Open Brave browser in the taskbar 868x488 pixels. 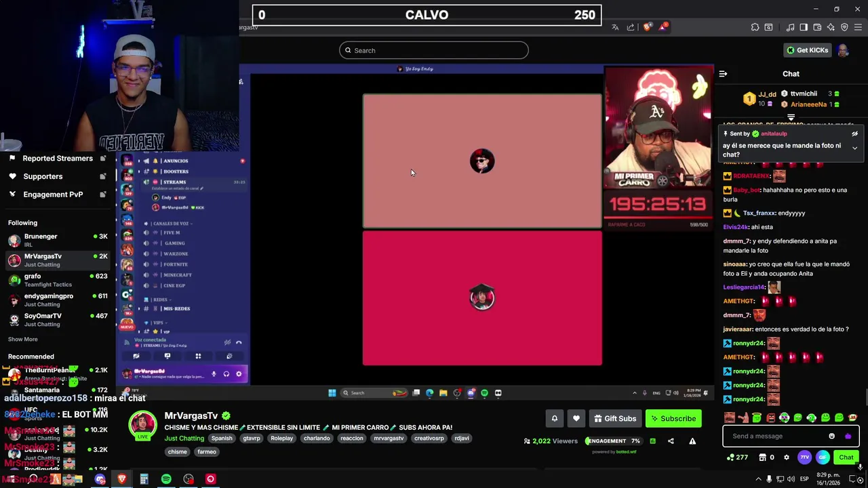pyautogui.click(x=122, y=479)
